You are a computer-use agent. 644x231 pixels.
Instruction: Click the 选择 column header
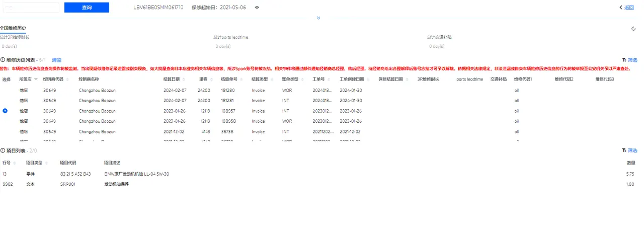pyautogui.click(x=6, y=80)
